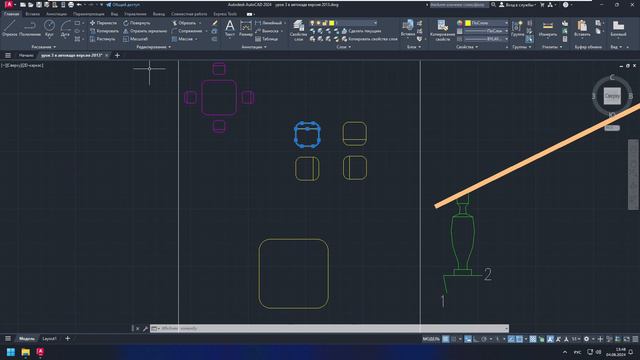Click the Таблица (Table) tool

pyautogui.click(x=267, y=39)
